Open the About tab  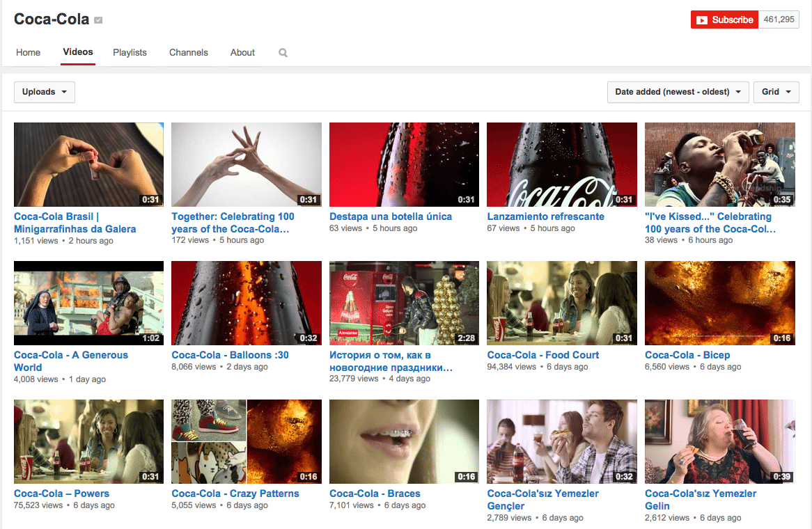click(242, 52)
